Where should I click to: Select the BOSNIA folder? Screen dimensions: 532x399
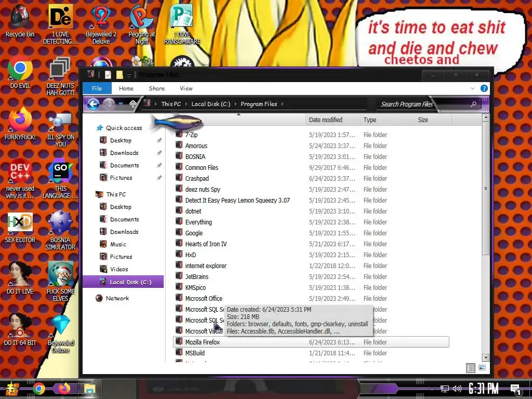tap(312, 157)
